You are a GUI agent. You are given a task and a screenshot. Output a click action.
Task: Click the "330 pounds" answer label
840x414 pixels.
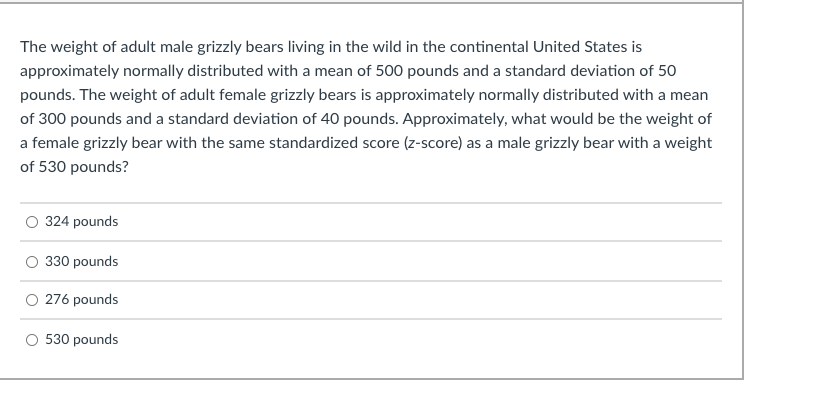82,262
